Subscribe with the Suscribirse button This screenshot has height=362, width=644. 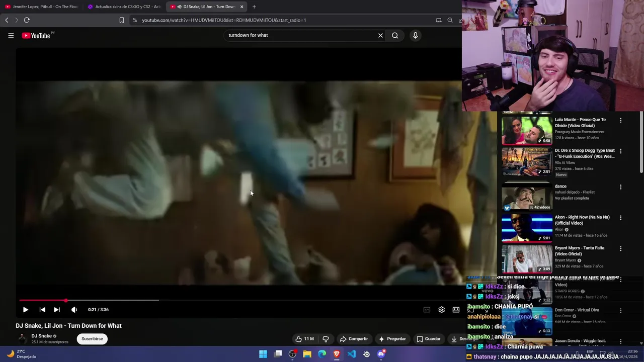click(x=92, y=339)
